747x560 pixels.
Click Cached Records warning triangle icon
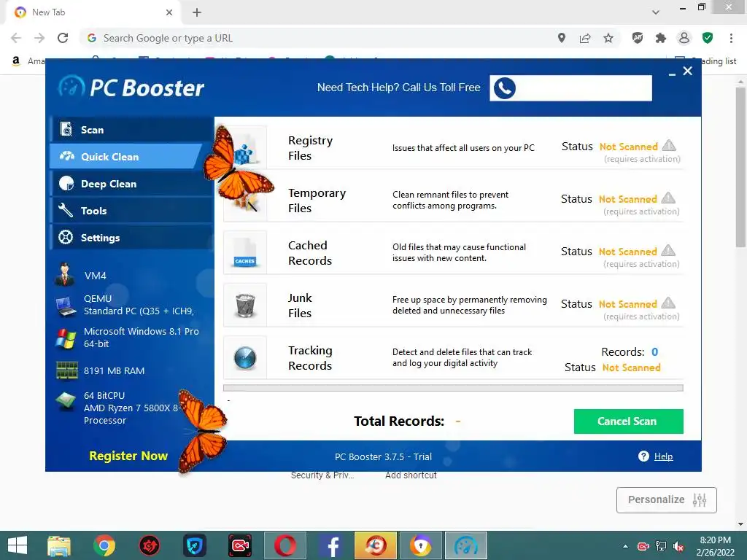[668, 250]
